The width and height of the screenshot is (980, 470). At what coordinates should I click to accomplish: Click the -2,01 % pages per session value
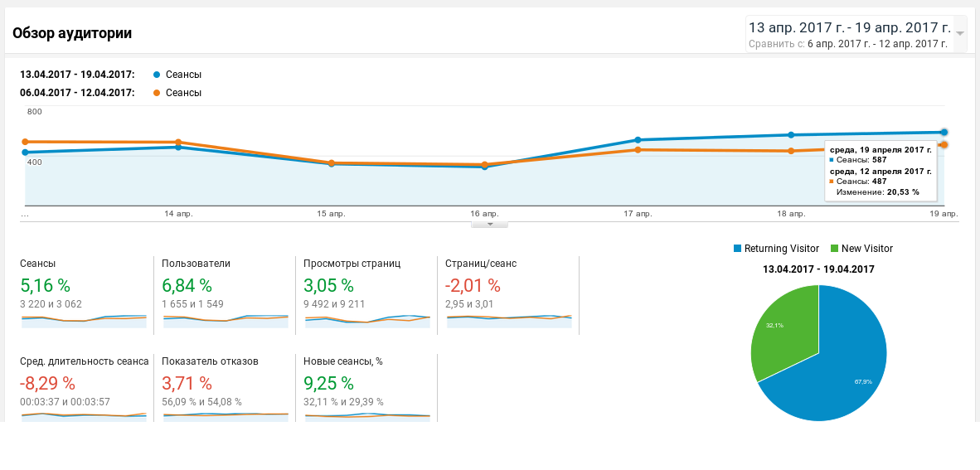(x=473, y=286)
